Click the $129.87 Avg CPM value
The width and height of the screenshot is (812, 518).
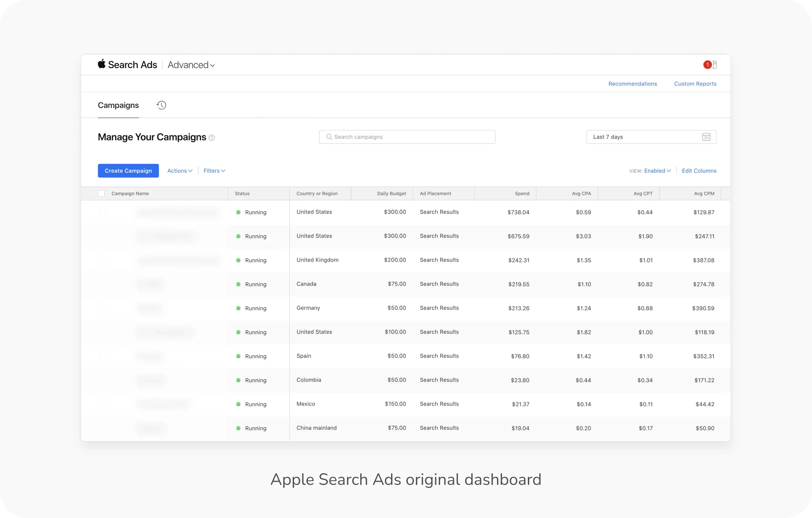click(x=704, y=212)
